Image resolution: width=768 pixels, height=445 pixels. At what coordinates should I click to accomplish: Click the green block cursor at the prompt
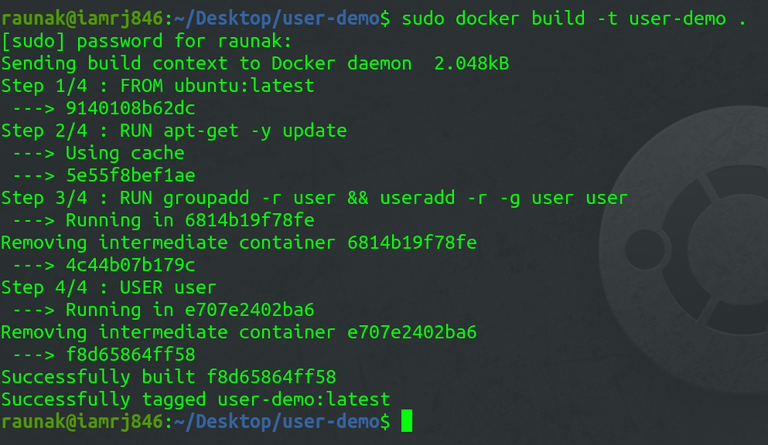(x=406, y=422)
